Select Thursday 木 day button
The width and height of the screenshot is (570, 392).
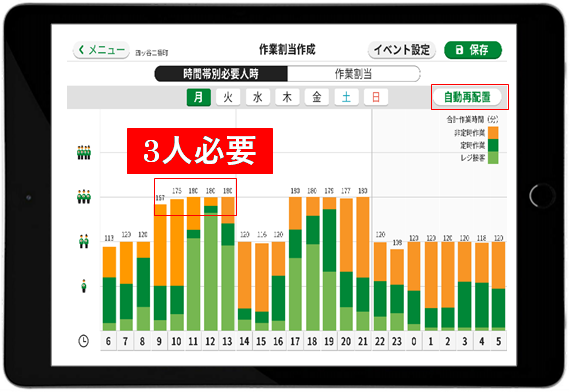click(287, 97)
